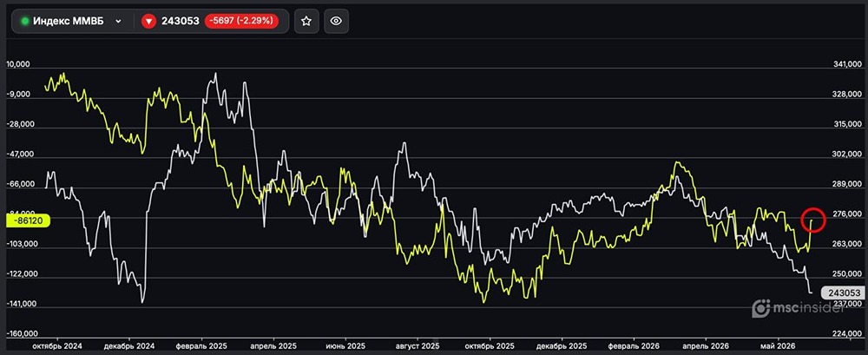The height and width of the screenshot is (355, 868).
Task: Click the 302,000 right axis value
Action: [x=847, y=154]
